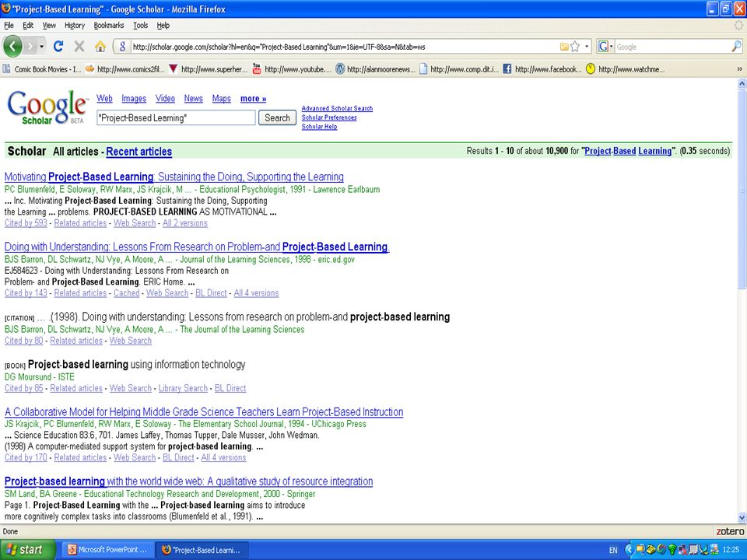
Task: Open the watchme bookmark
Action: pos(625,69)
